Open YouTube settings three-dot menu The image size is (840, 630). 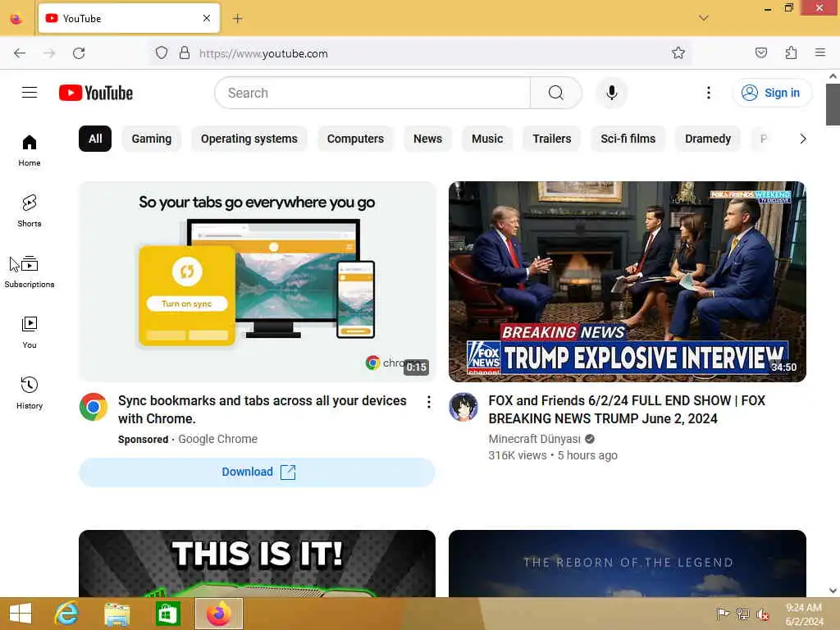click(x=708, y=93)
